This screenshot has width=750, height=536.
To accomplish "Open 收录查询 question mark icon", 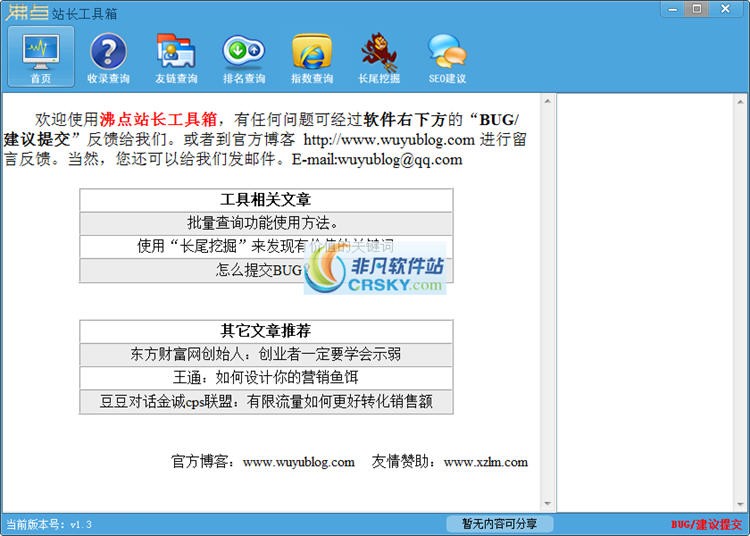I will coord(109,57).
